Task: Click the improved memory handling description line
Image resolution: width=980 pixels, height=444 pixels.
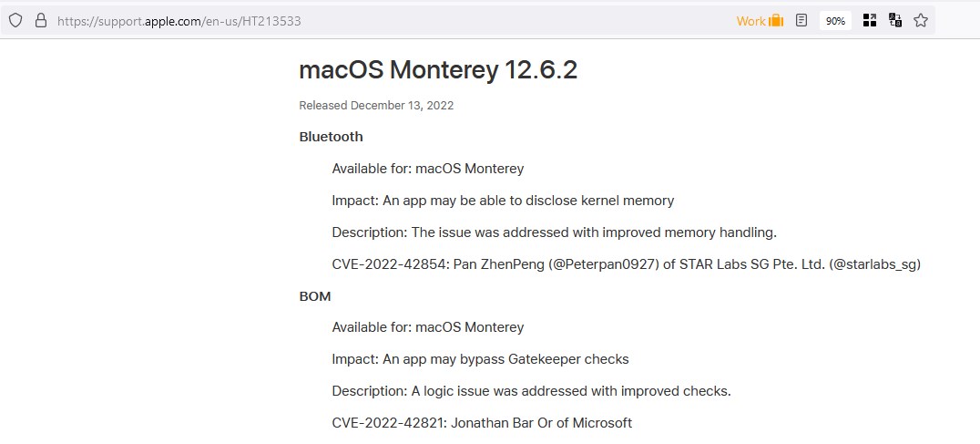Action: click(554, 232)
